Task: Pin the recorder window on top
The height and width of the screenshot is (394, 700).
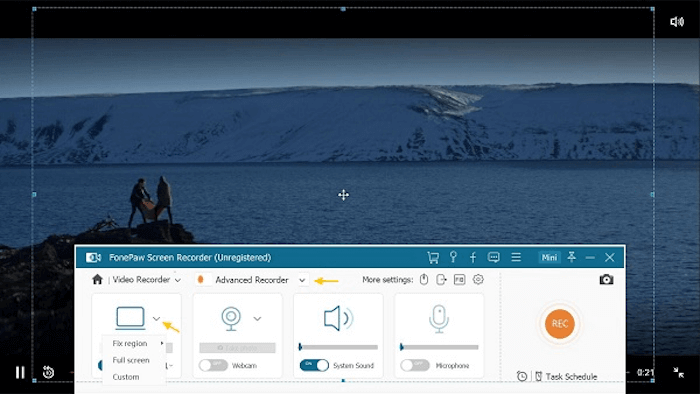Action: pos(571,257)
